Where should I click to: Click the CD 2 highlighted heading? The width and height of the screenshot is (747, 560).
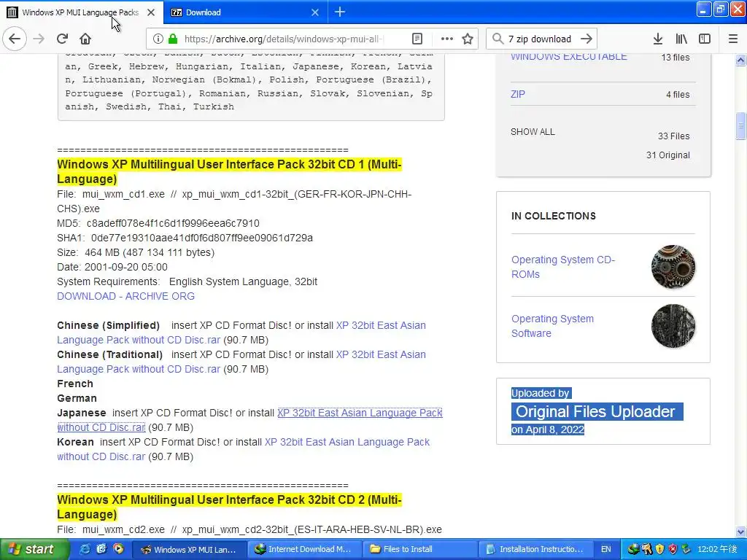[229, 507]
